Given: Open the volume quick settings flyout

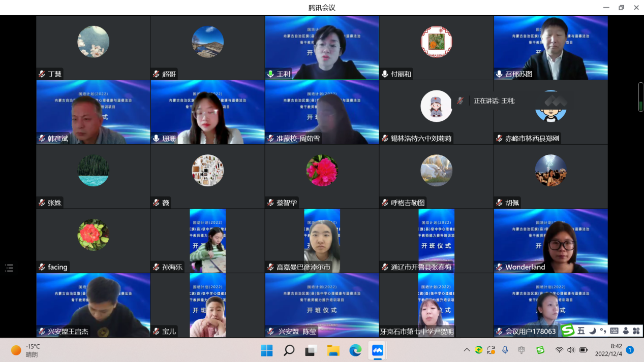Looking at the screenshot, I should [x=571, y=350].
